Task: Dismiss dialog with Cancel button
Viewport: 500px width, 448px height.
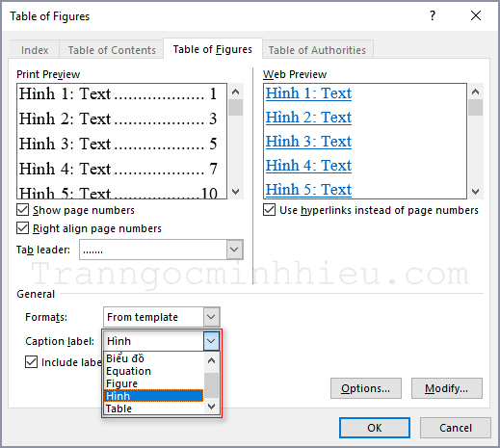Action: tap(456, 428)
